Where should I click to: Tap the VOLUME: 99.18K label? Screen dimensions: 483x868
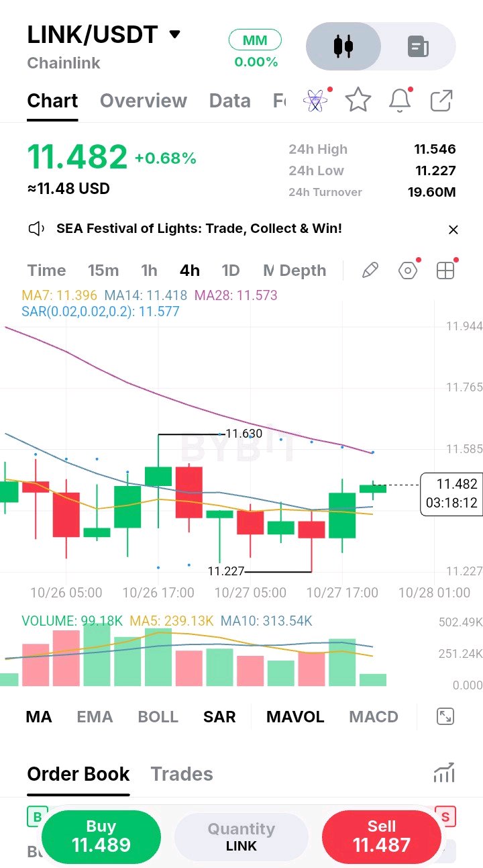pyautogui.click(x=72, y=621)
